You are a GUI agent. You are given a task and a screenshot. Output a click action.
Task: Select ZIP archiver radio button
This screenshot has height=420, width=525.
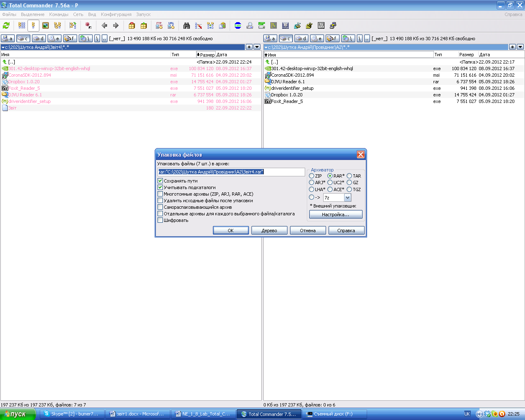coord(311,176)
